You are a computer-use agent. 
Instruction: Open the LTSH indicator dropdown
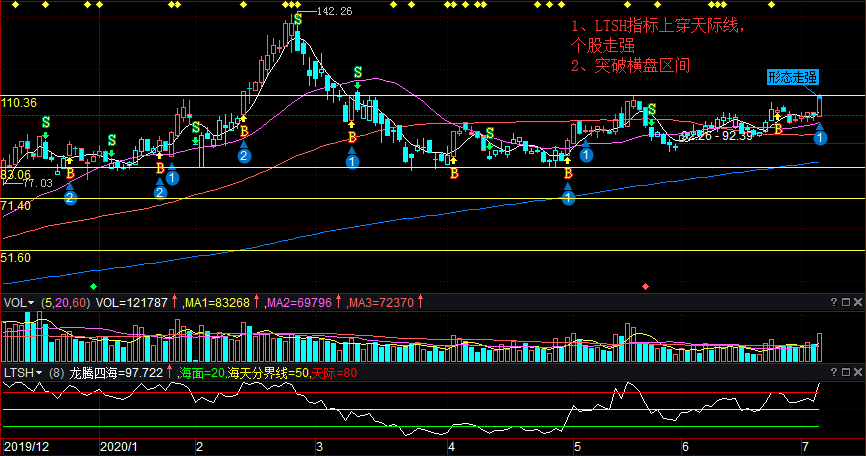20,373
